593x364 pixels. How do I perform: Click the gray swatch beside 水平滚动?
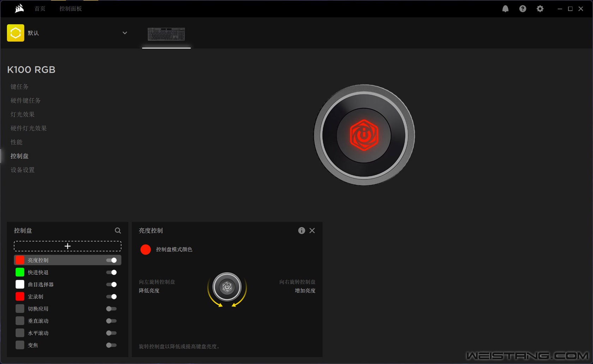20,333
